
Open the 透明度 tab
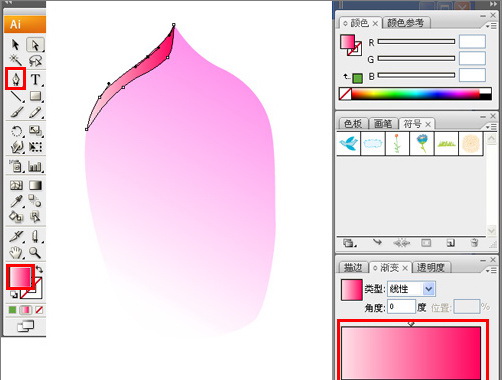[431, 267]
